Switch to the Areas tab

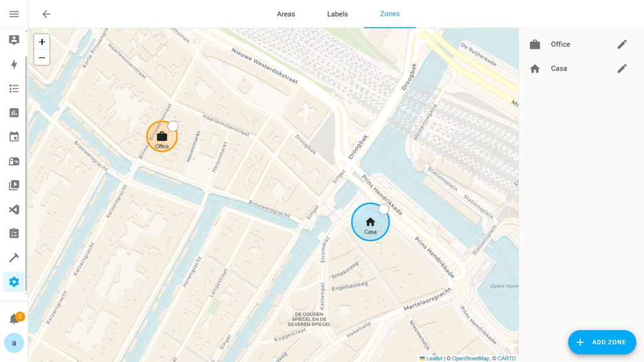[286, 14]
